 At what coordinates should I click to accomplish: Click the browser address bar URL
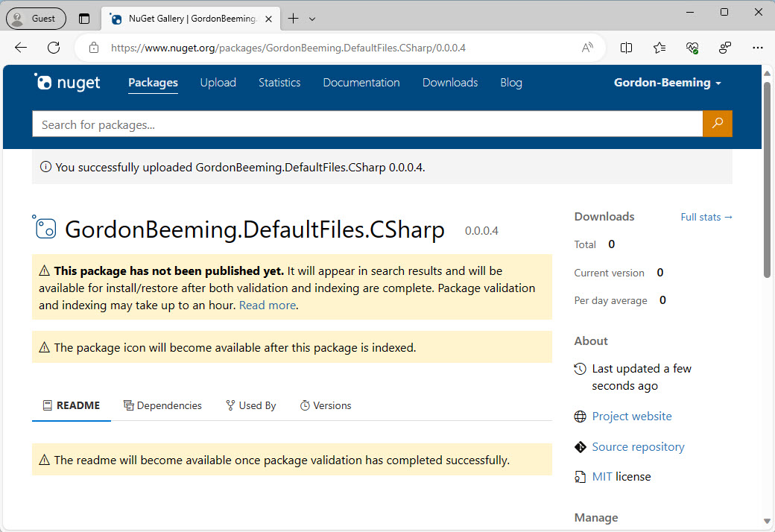[x=288, y=48]
